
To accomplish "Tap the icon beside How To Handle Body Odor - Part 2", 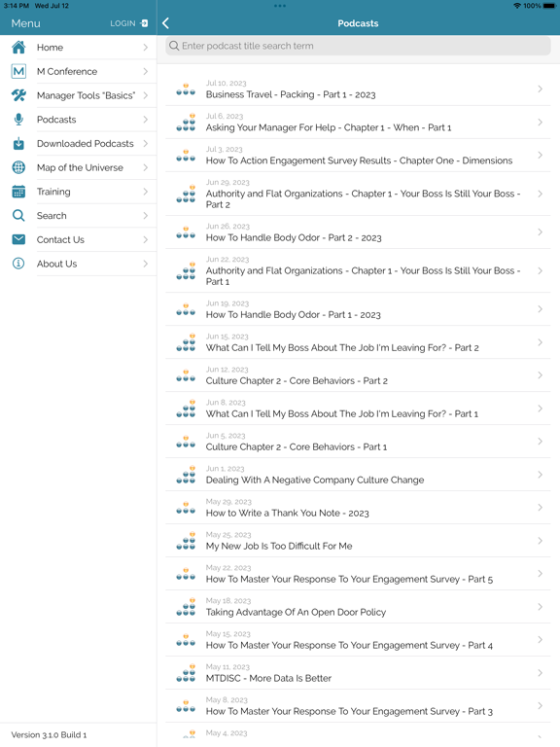I will tap(186, 232).
